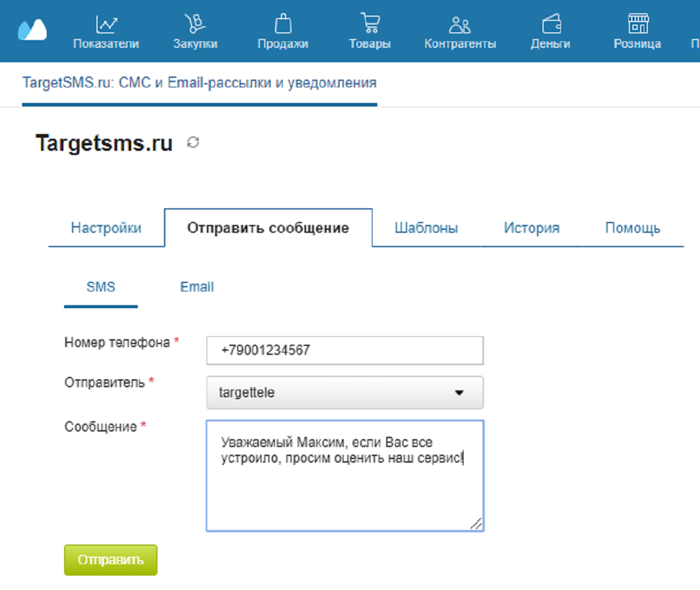Screen dimensions: 700x590
Task: Click the Номер телефона label
Action: coord(117,342)
